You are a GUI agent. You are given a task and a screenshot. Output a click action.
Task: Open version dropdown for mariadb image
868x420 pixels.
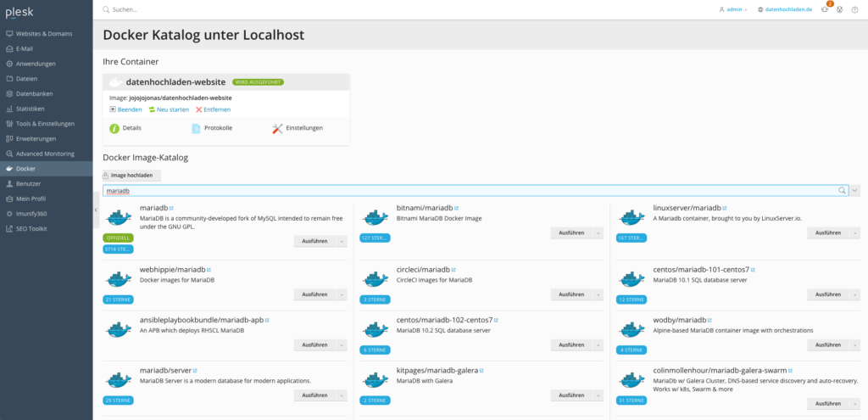pos(342,242)
